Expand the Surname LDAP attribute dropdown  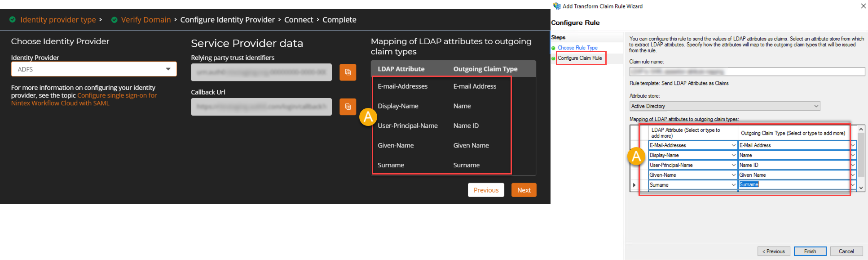733,185
